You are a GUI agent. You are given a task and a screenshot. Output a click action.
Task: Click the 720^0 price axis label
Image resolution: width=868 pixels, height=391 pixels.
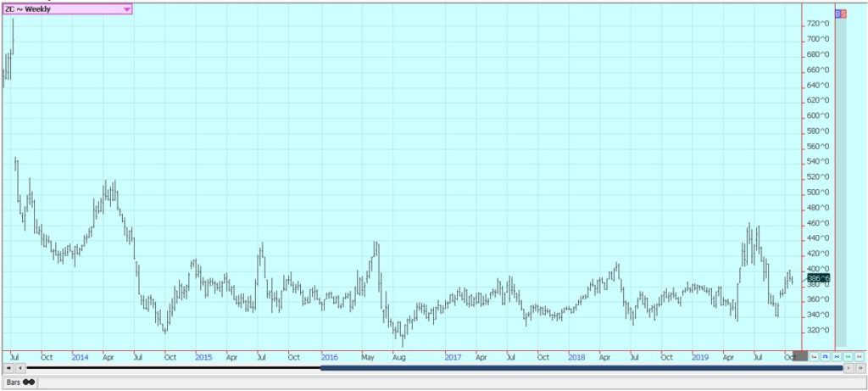[818, 24]
